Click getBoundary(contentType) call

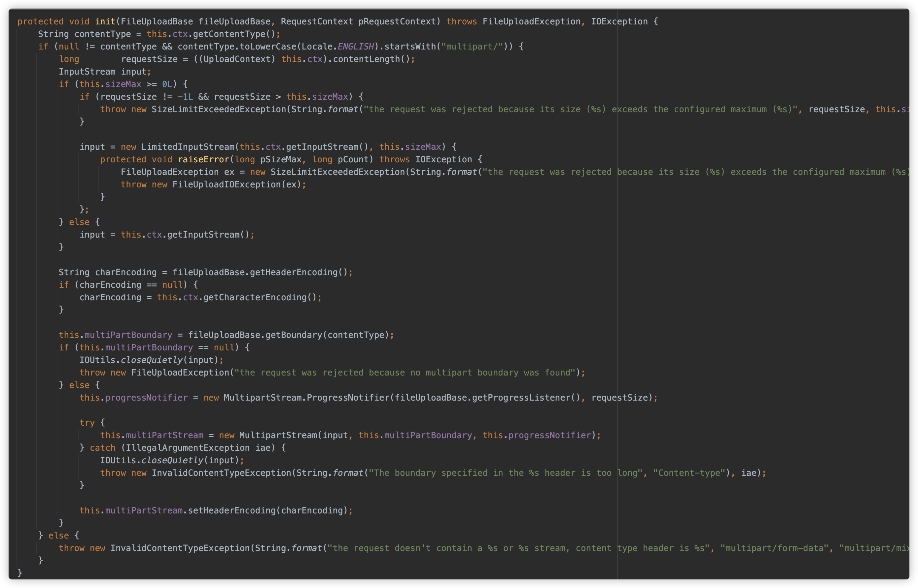(327, 335)
